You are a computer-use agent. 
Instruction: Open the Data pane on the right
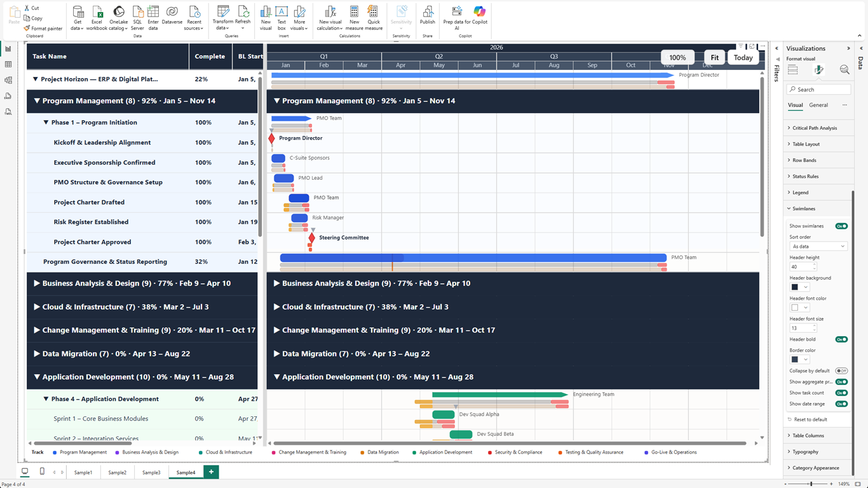pyautogui.click(x=861, y=60)
